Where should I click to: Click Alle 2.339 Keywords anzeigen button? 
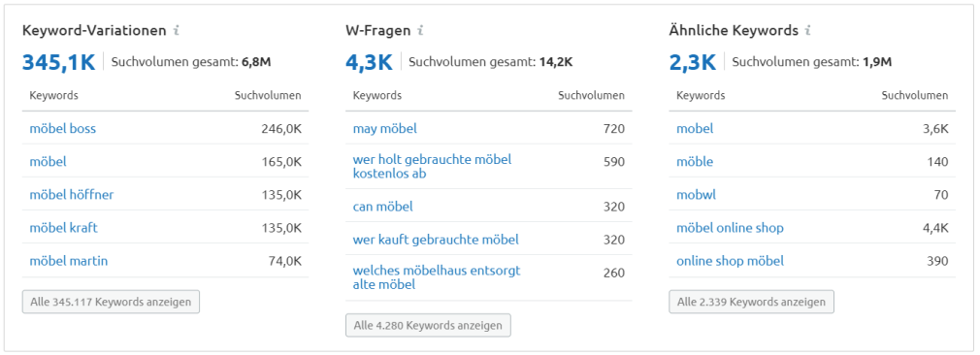(751, 302)
